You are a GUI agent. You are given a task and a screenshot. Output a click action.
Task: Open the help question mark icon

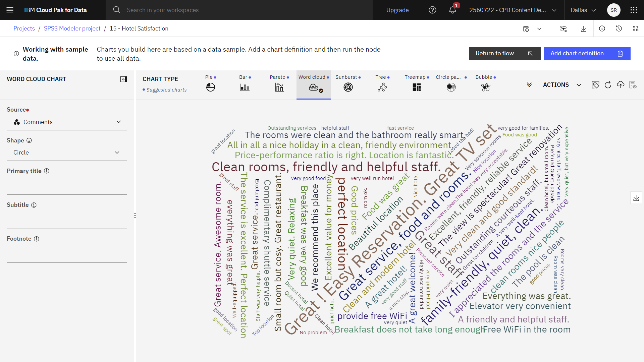[x=432, y=10]
